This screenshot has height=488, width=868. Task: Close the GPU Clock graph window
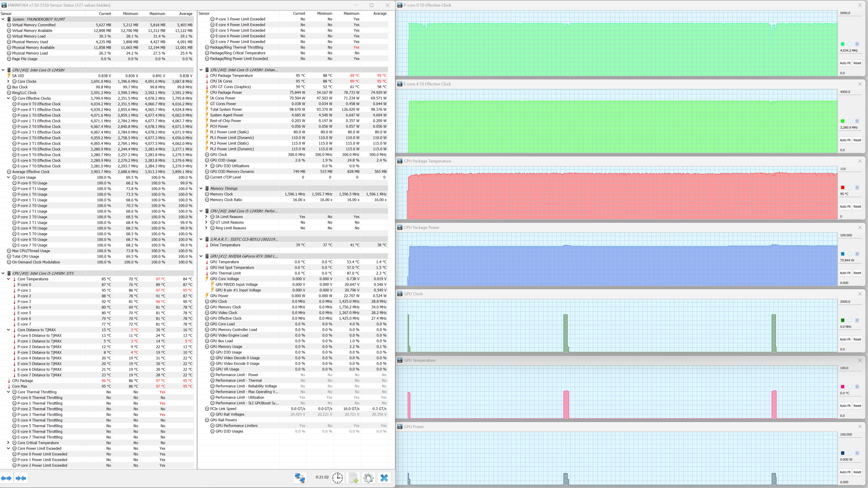click(x=860, y=294)
